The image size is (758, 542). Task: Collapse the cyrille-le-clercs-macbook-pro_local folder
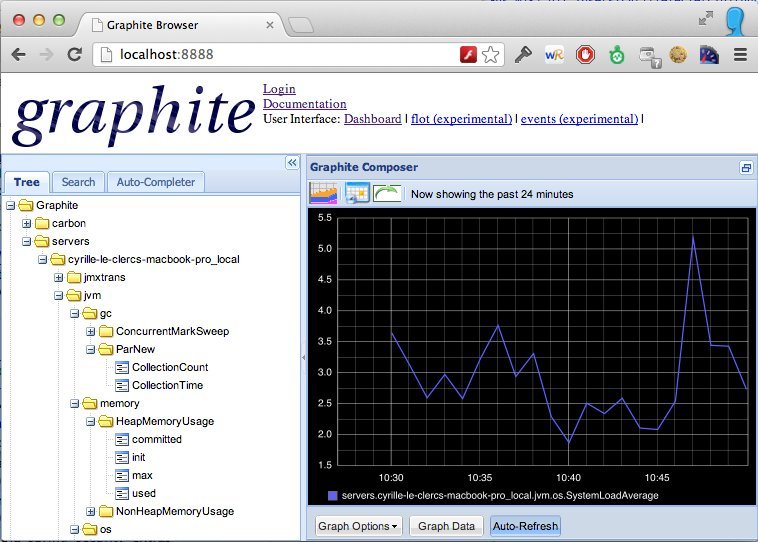42,260
